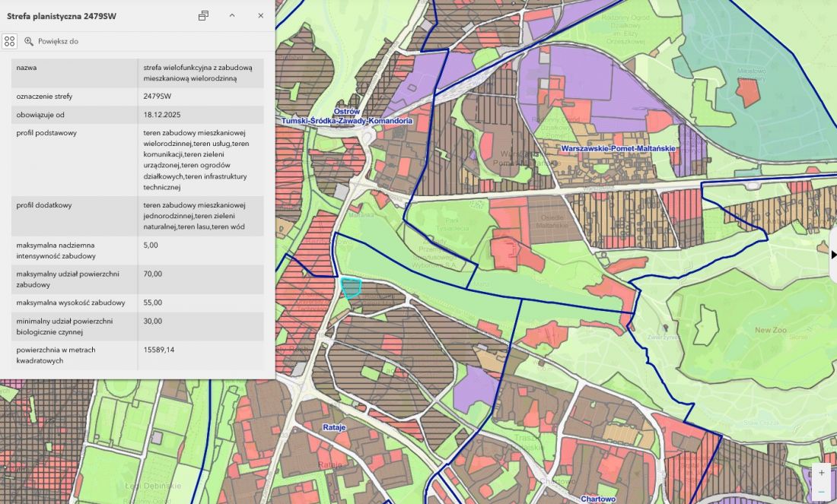
Task: Select minimalny udział powierzchni biologicznie czynnej label
Action: 65,326
